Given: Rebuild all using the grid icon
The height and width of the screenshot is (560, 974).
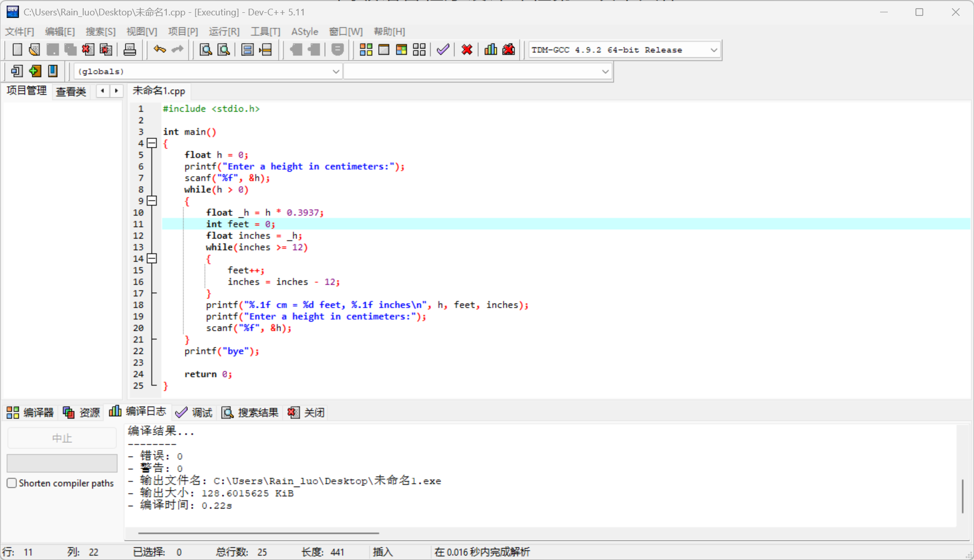Looking at the screenshot, I should [419, 50].
